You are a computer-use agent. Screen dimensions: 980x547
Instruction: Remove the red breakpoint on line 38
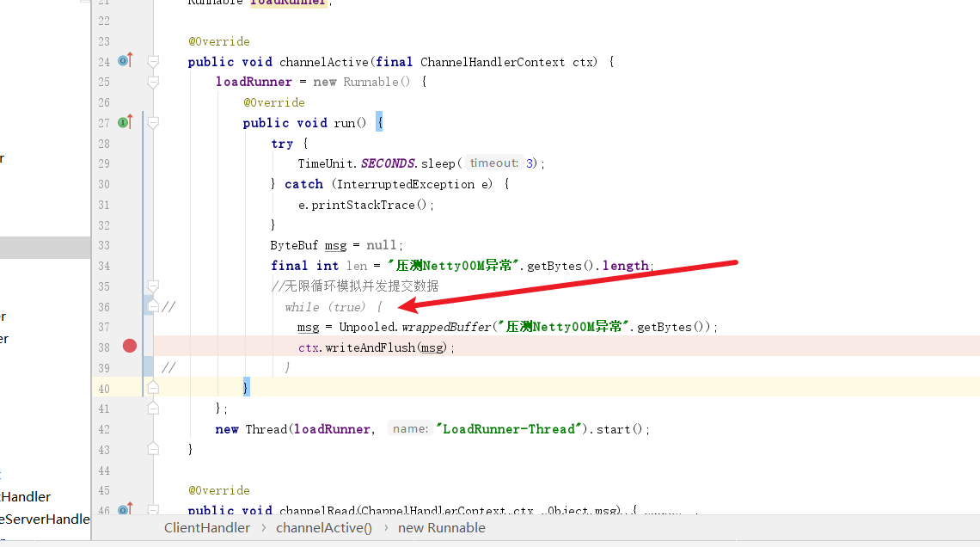click(x=130, y=346)
